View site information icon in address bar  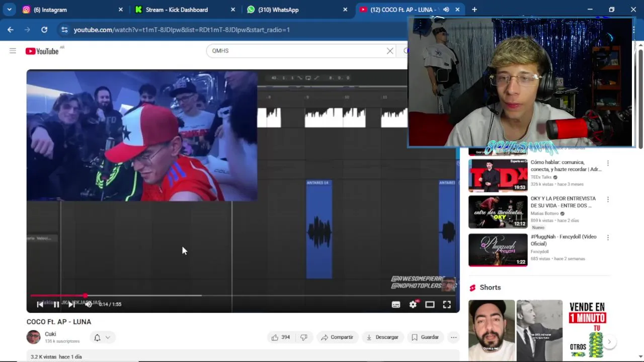click(x=64, y=30)
